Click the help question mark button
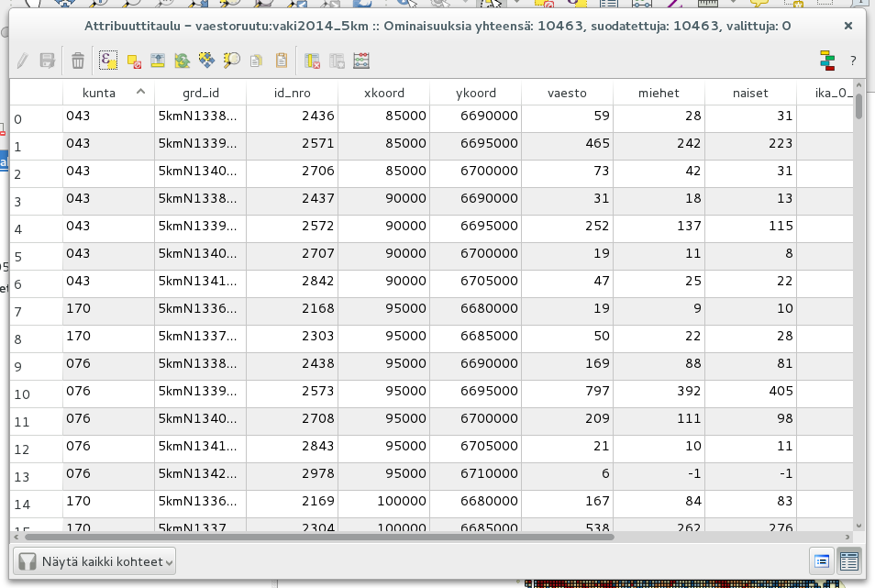Screen dimensions: 875x588 point(853,61)
